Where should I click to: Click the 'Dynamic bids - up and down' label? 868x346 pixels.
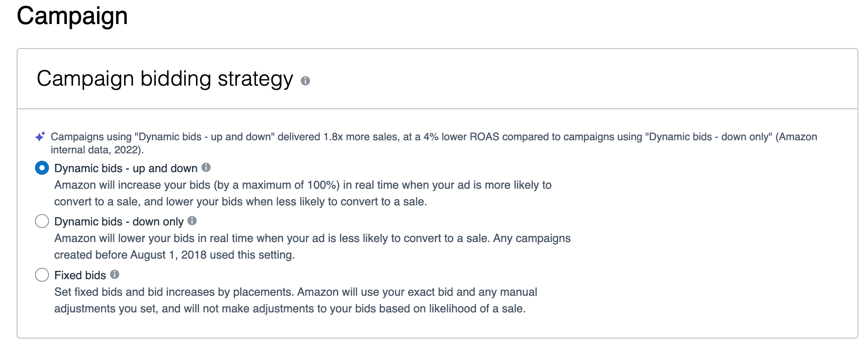(x=126, y=168)
